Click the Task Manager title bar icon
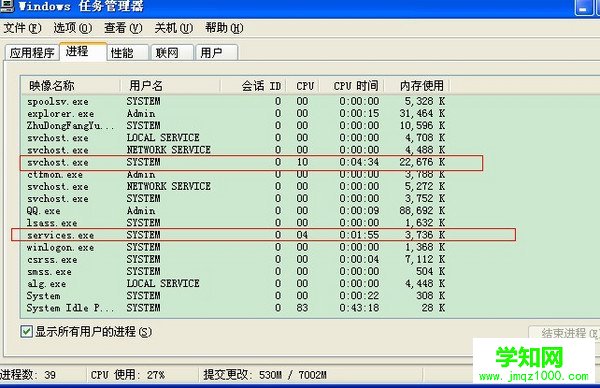 (x=6, y=6)
